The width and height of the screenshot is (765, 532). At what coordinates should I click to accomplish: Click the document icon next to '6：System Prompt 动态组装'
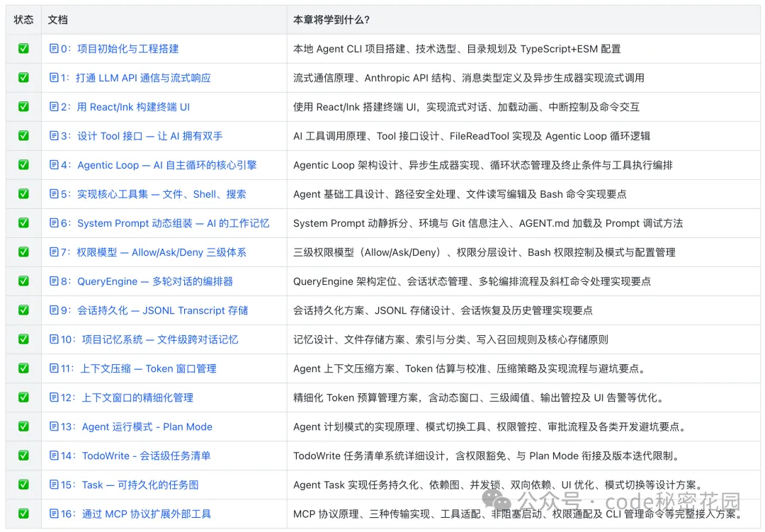coord(54,223)
